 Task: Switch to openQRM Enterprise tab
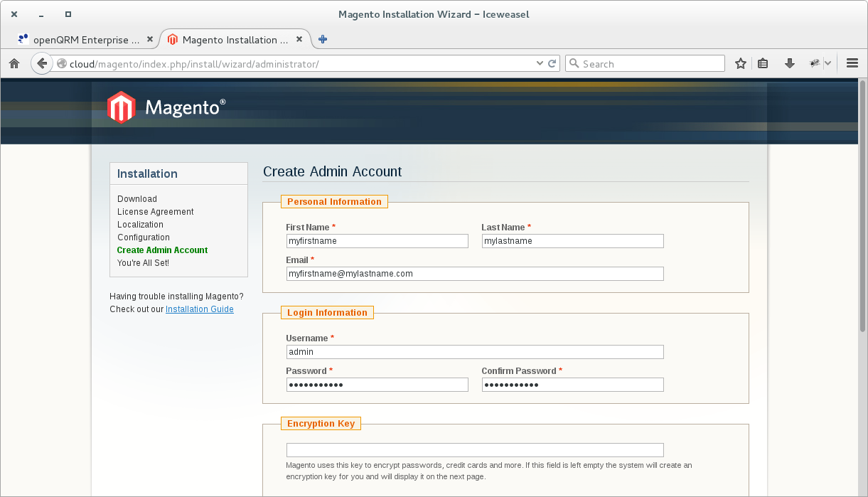87,40
